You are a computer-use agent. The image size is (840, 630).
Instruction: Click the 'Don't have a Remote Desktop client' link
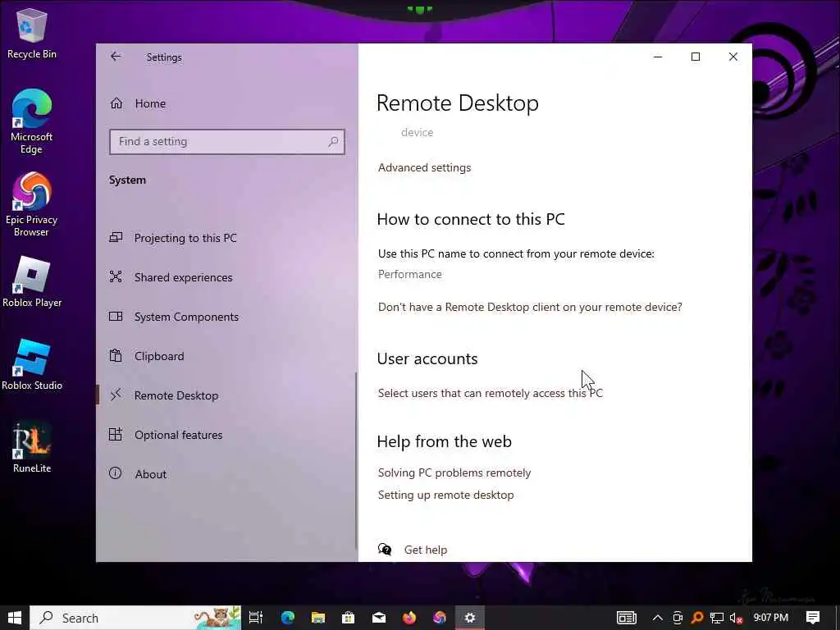[x=530, y=307]
